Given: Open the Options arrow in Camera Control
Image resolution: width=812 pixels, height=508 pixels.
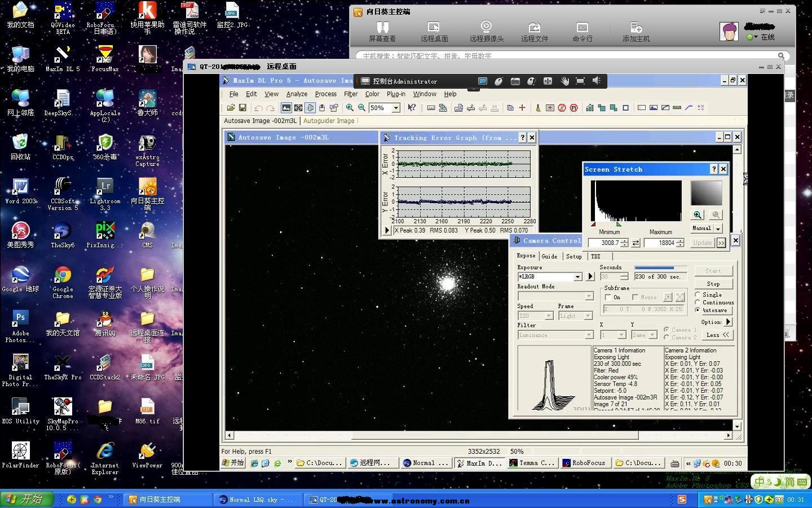Looking at the screenshot, I should tap(729, 322).
